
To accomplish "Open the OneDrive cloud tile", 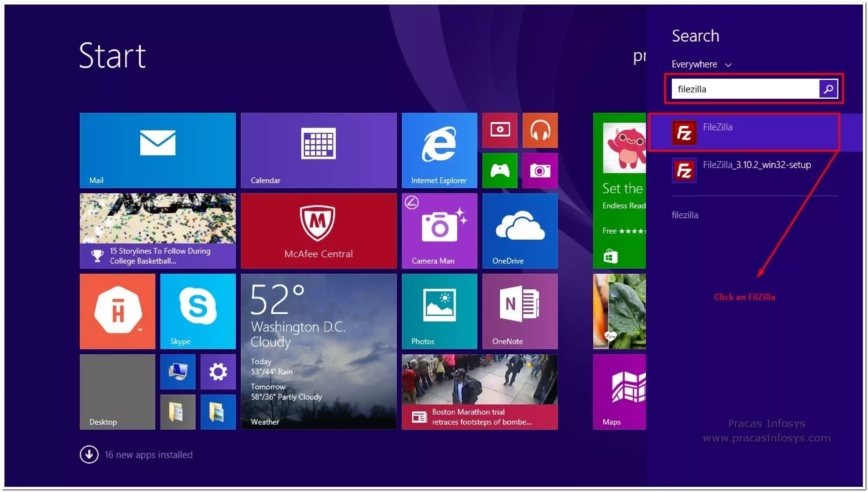I will (x=520, y=231).
